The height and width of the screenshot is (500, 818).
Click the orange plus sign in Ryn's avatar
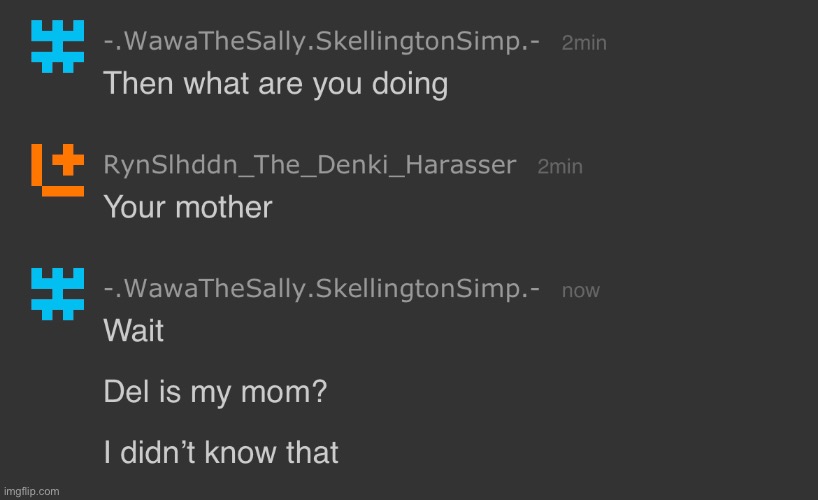tap(68, 160)
